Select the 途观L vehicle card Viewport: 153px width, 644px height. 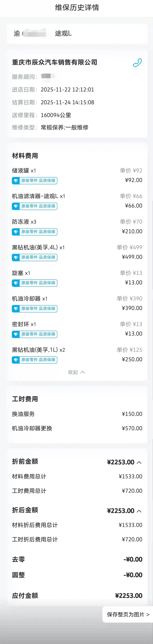77,33
